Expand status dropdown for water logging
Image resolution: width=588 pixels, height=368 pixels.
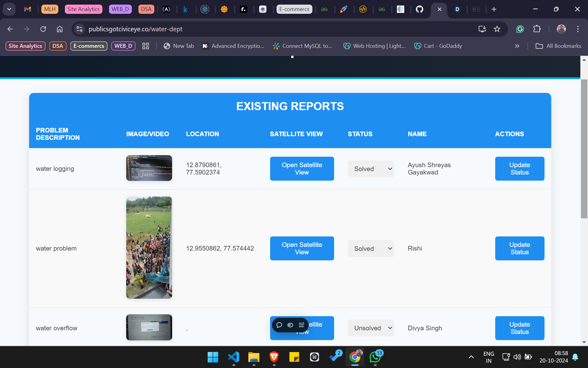[x=371, y=169]
